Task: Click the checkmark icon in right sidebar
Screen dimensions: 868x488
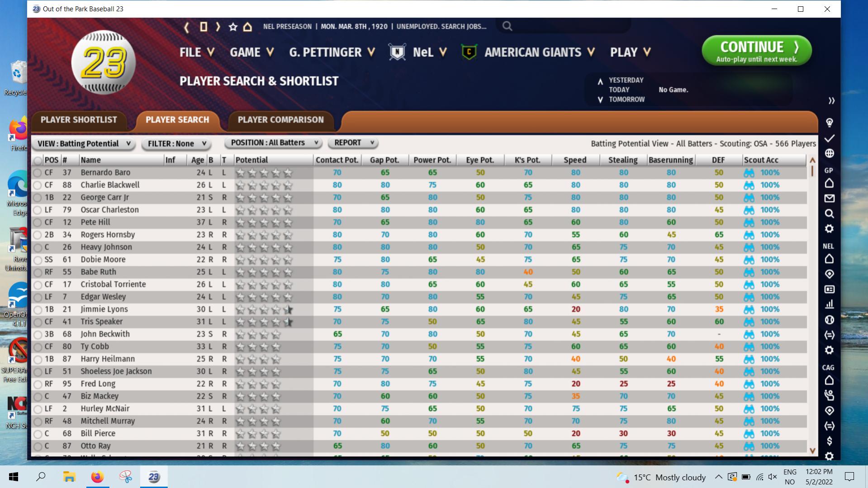Action: point(829,138)
